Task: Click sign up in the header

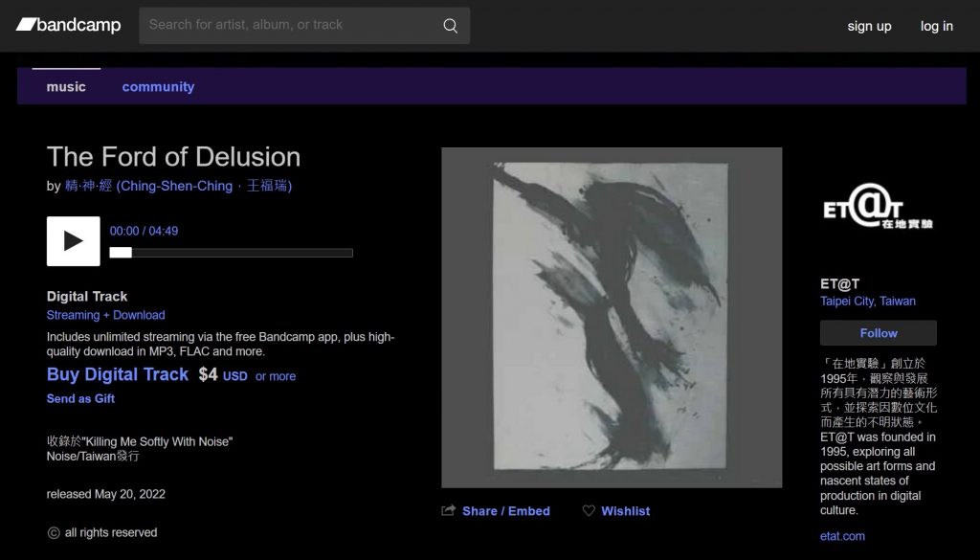Action: (x=869, y=26)
